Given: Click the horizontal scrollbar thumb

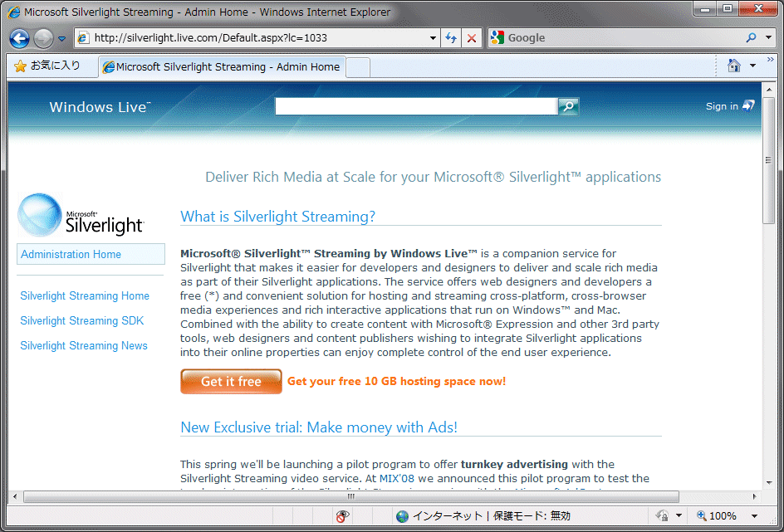Looking at the screenshot, I should (350, 497).
